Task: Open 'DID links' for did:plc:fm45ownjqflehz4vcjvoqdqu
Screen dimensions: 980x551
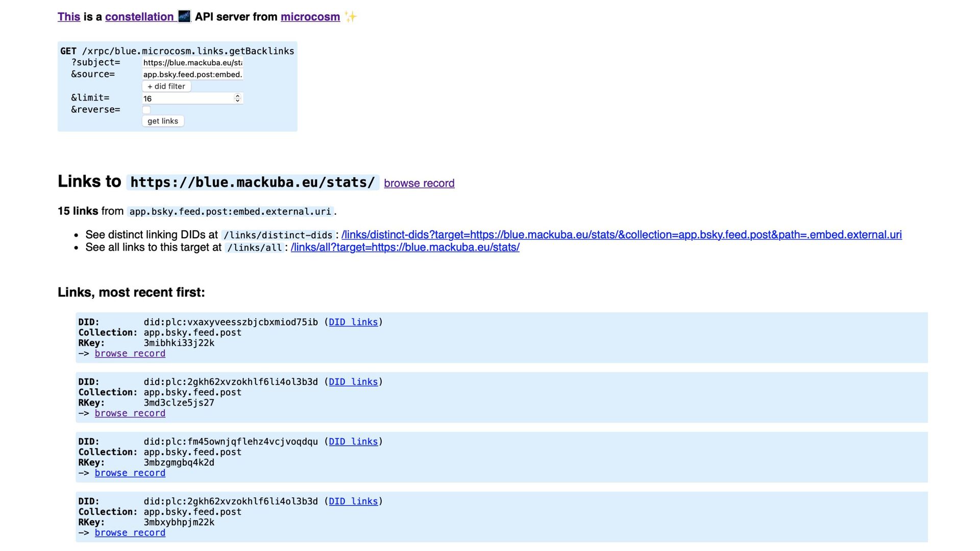Action: point(353,441)
